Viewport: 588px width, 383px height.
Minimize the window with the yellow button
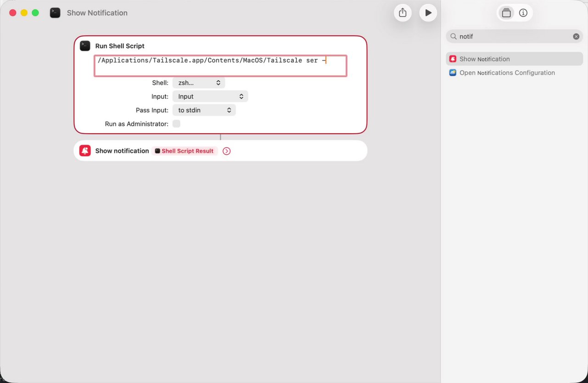tap(24, 13)
